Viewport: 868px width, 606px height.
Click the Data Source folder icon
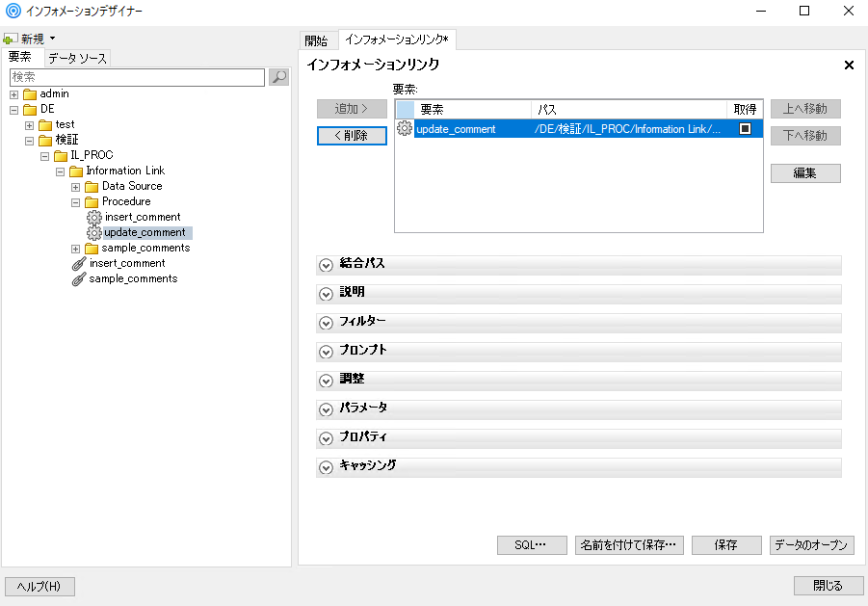pyautogui.click(x=92, y=187)
